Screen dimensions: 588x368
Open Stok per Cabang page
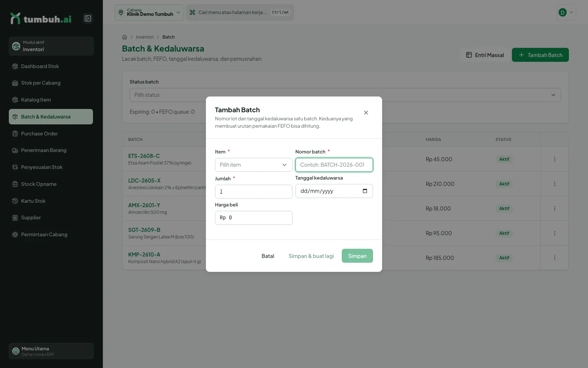(x=51, y=83)
